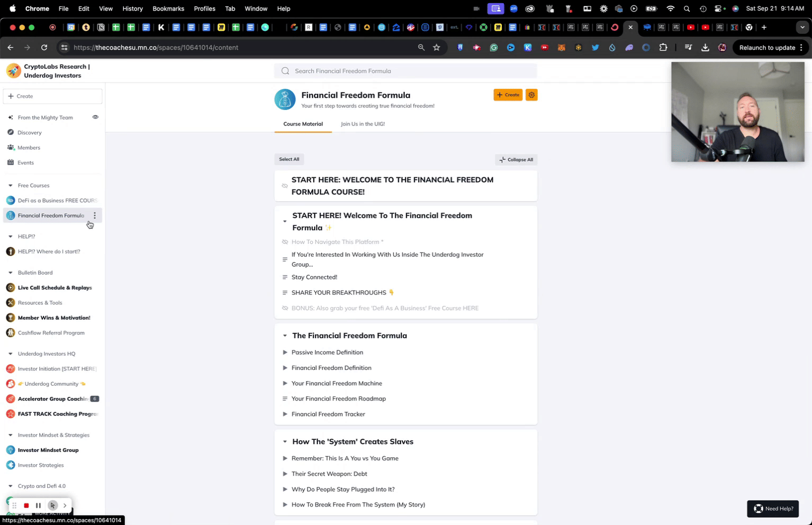Pause the screen recording
Screen dimensions: 812x525
pyautogui.click(x=38, y=505)
